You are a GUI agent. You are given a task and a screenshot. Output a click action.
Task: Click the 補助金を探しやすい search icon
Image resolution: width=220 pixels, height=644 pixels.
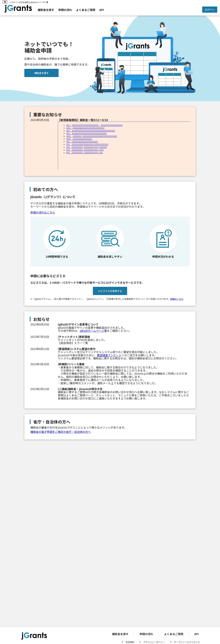(x=110, y=239)
